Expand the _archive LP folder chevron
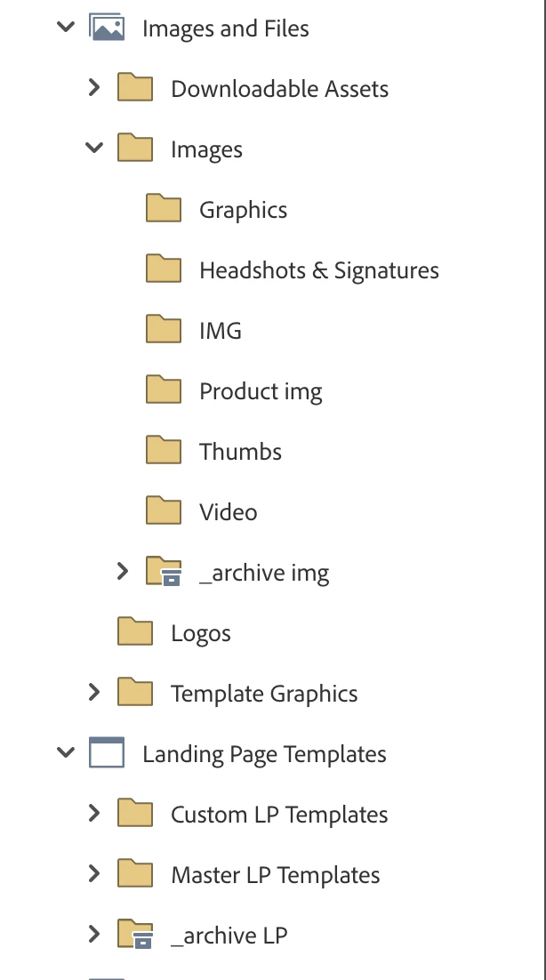546x980 pixels. click(x=94, y=934)
